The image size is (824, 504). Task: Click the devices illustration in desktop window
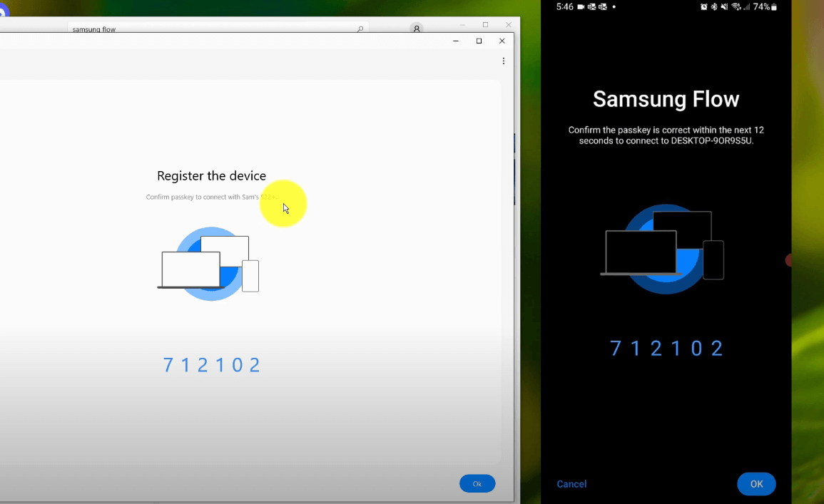pyautogui.click(x=208, y=264)
